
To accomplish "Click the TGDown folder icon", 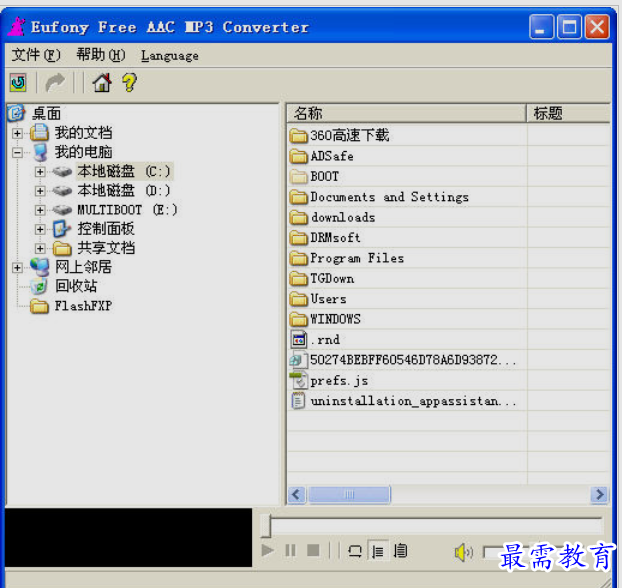I will pos(298,279).
